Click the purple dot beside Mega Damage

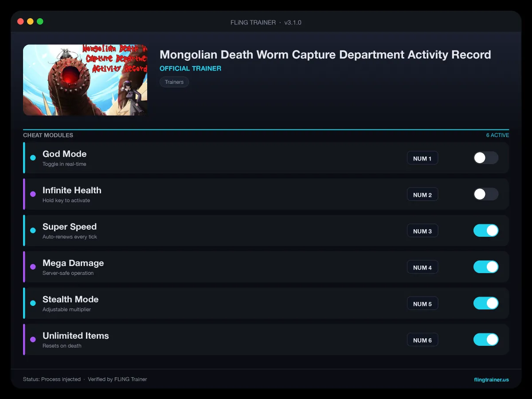[33, 267]
